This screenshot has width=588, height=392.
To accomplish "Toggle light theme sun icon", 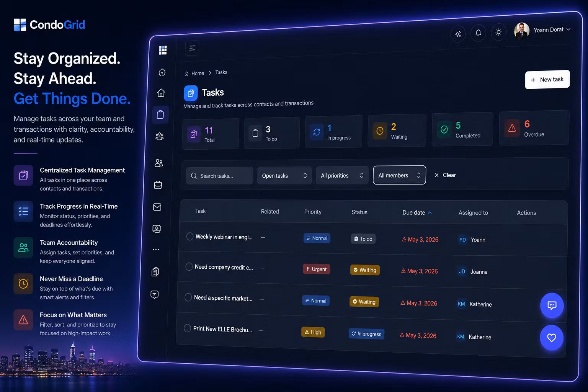I will 498,32.
